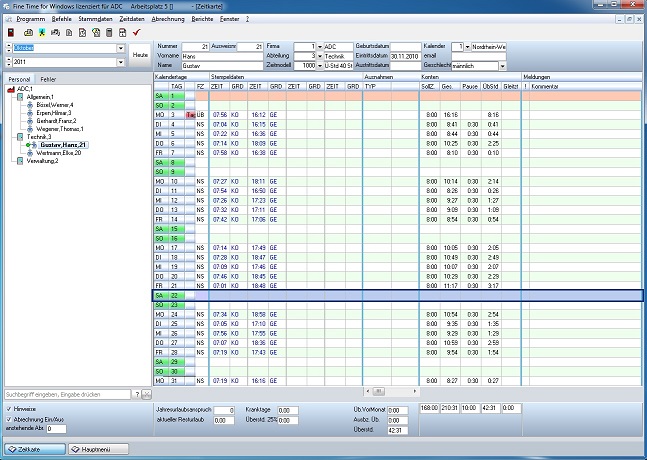Image resolution: width=647 pixels, height=460 pixels.
Task: Click the hourglass document toolbar icon
Action: [x=82, y=32]
